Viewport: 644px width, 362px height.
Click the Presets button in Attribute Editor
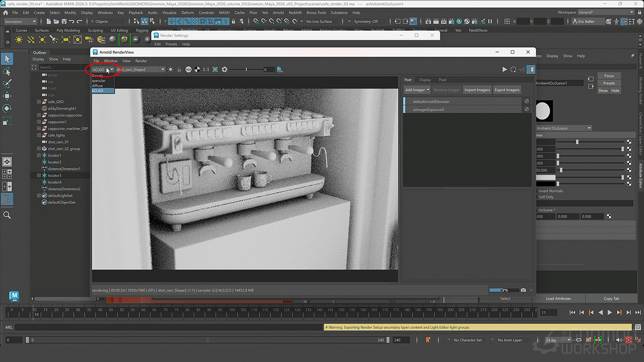(x=609, y=83)
